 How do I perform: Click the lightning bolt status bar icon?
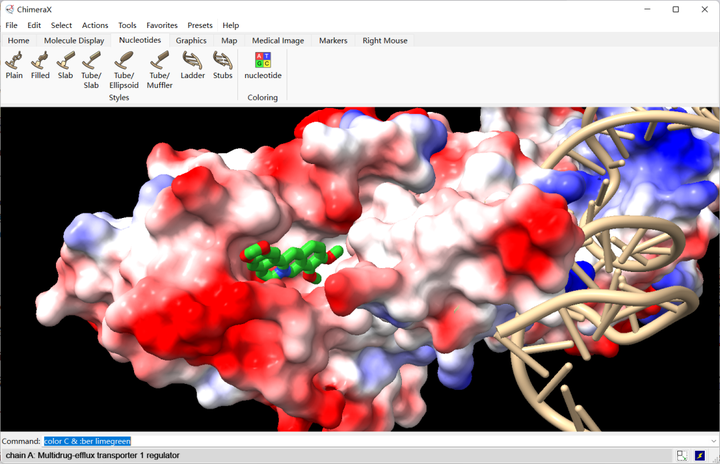700,455
